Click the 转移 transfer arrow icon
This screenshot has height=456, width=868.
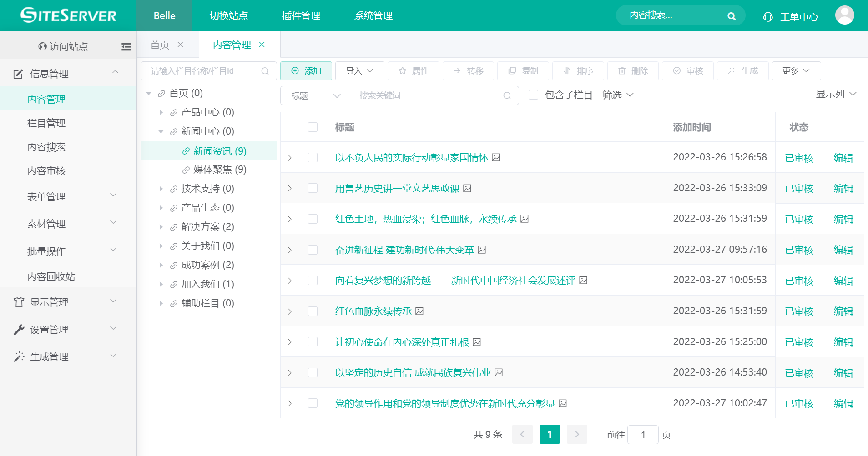click(x=457, y=71)
